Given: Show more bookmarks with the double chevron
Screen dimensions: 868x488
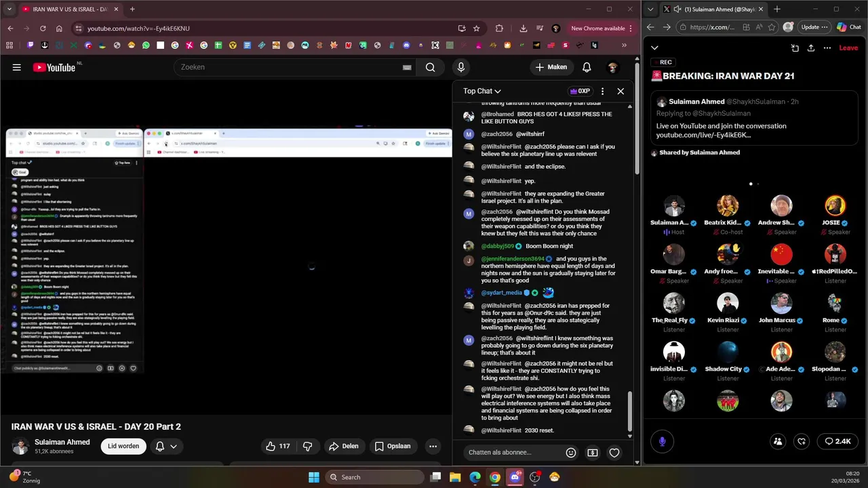Looking at the screenshot, I should pos(624,45).
